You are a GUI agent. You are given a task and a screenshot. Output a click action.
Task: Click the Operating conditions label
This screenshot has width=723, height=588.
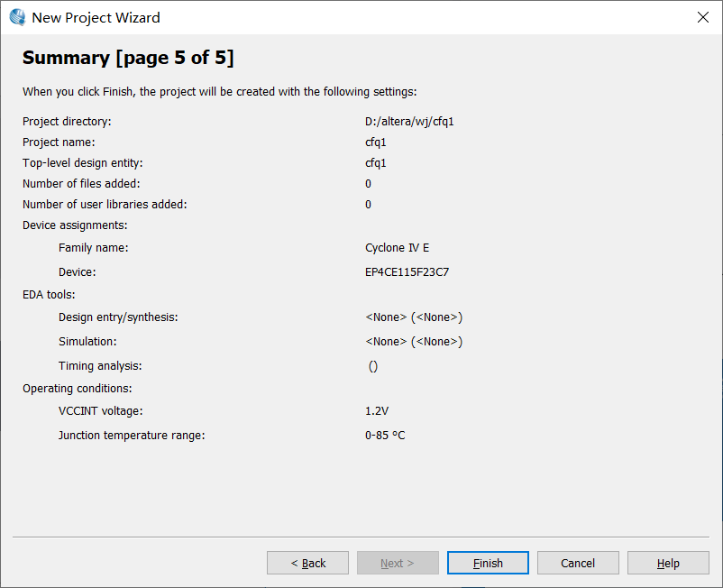(77, 389)
